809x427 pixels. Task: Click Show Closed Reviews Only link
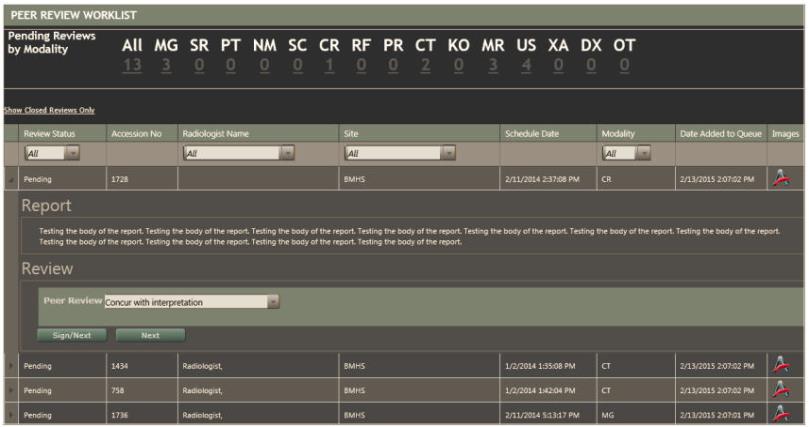click(x=48, y=110)
